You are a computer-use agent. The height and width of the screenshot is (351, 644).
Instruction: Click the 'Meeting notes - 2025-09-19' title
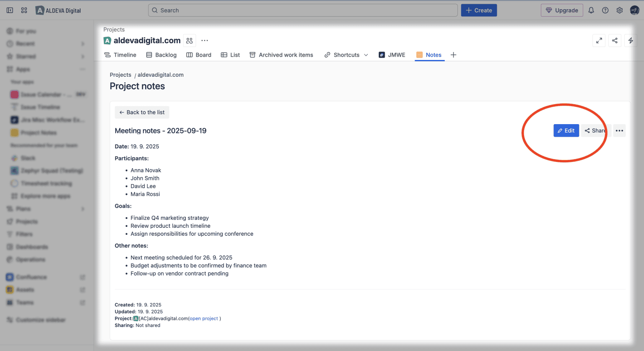(x=161, y=131)
